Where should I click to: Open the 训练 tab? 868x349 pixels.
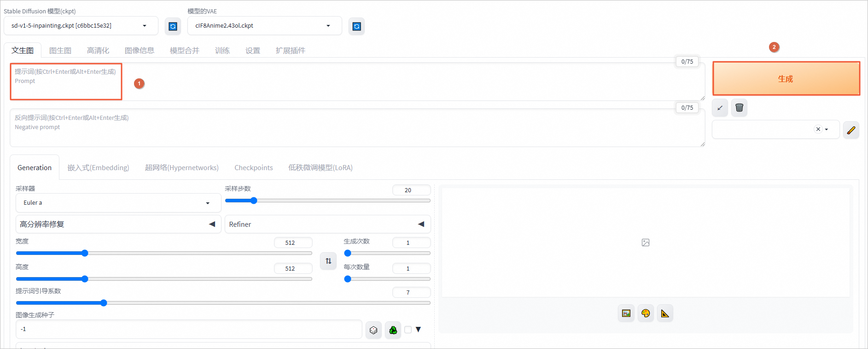[x=222, y=51]
